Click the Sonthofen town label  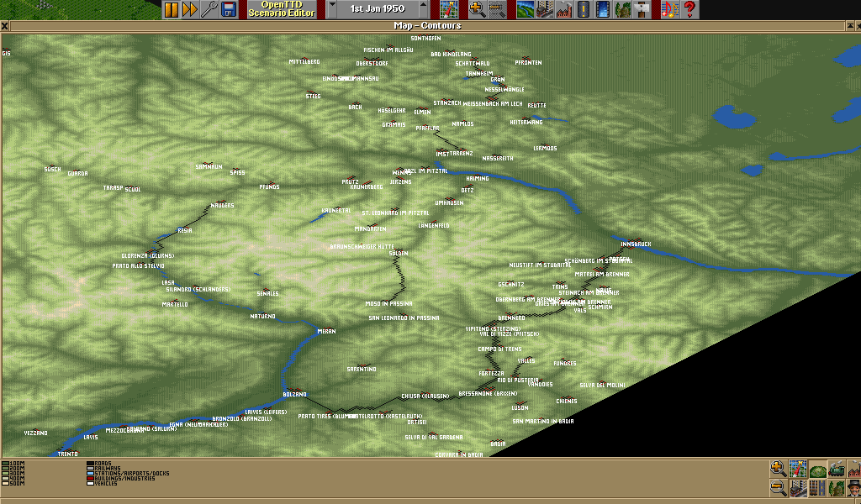(x=425, y=39)
